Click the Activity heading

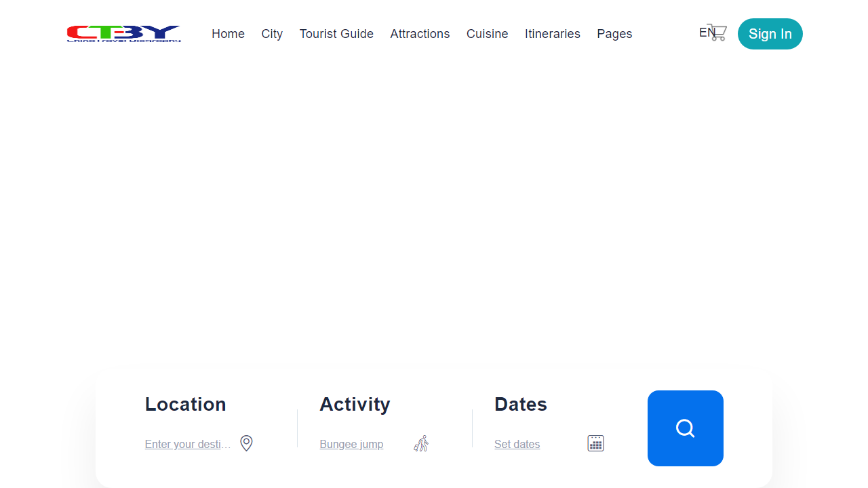[355, 404]
